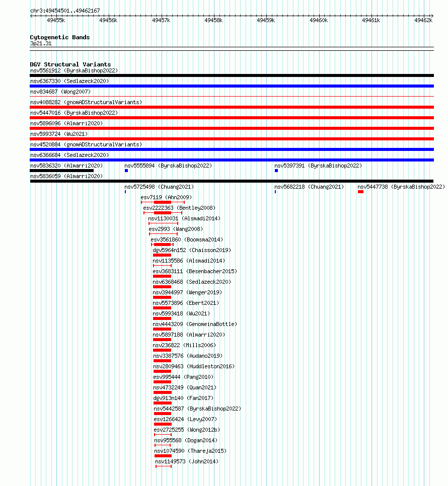Select the nsv6367330 (Sedlazeck2020) label
448x486 pixels.
tap(69, 81)
